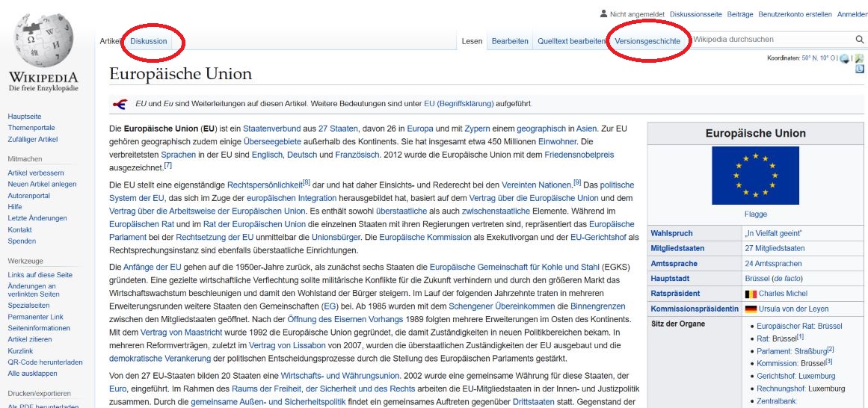Select the Bearbeiten tab
Image resolution: width=868 pixels, height=408 pixels.
pos(510,41)
